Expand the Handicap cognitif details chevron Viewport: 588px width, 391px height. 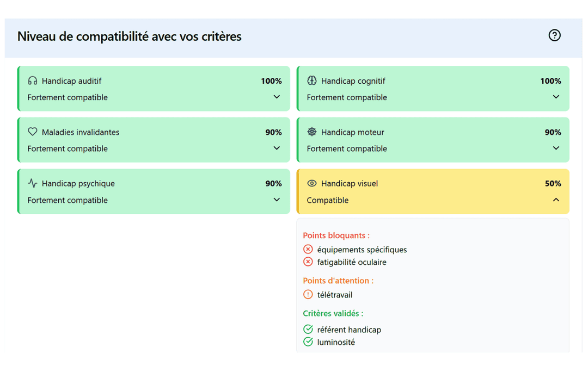pos(556,97)
